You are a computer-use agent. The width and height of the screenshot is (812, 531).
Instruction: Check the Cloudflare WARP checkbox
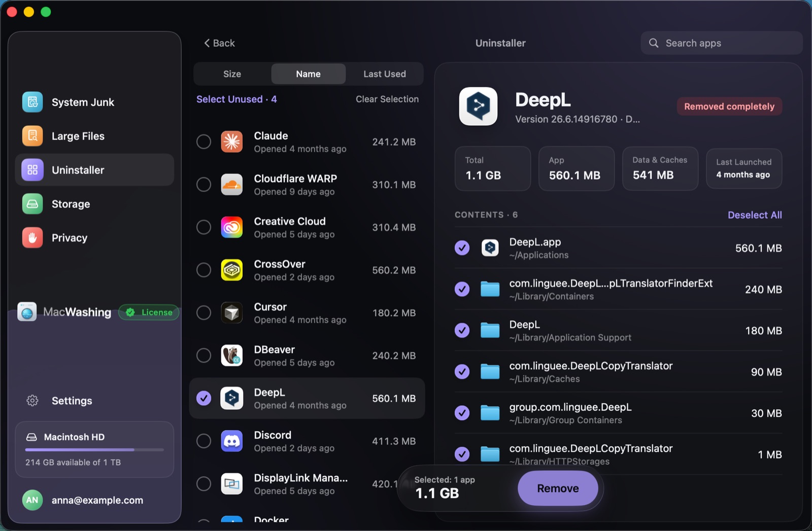tap(204, 185)
